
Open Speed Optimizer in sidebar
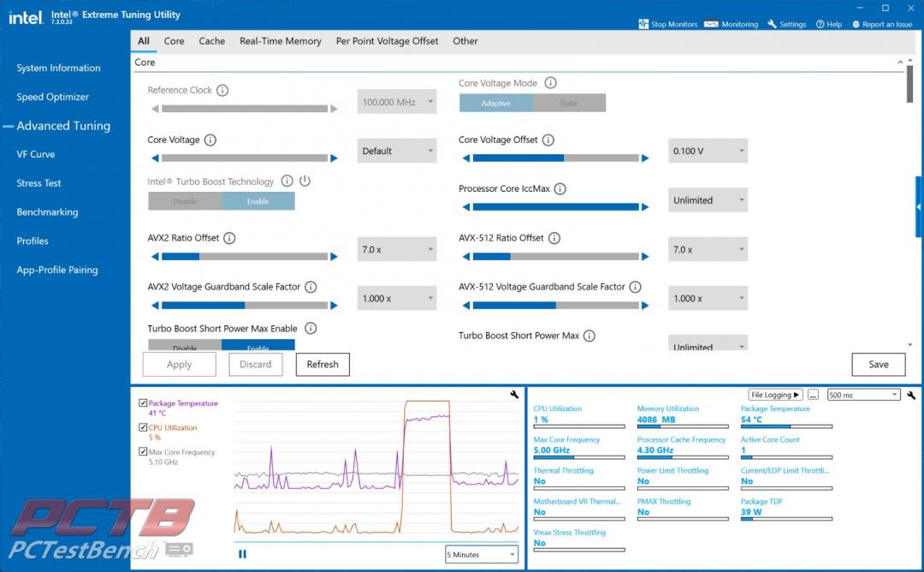(x=52, y=97)
